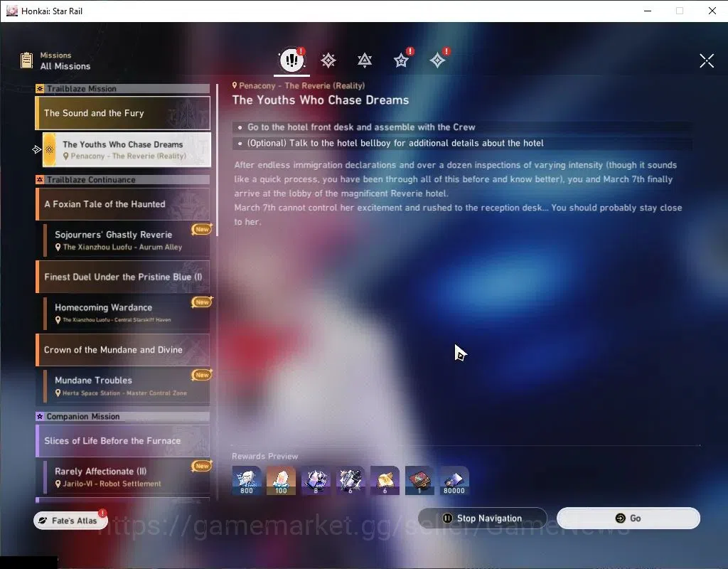Click the location pin by Jarilo-VI - Robot Settlement
This screenshot has height=569, width=728.
(x=58, y=484)
